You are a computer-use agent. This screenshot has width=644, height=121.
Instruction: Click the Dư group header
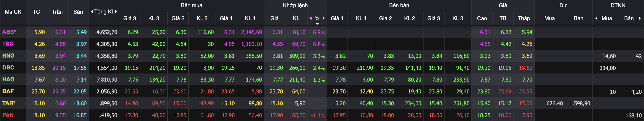coord(563,5)
